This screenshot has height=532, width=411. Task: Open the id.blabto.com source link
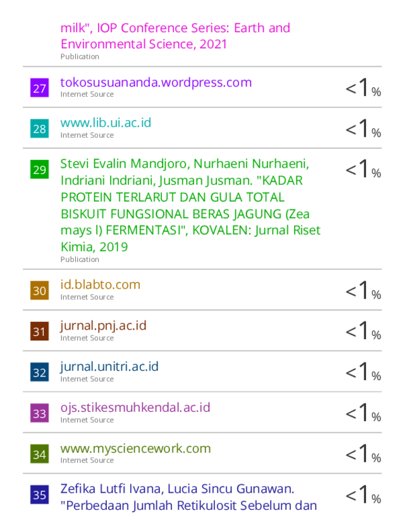click(101, 285)
